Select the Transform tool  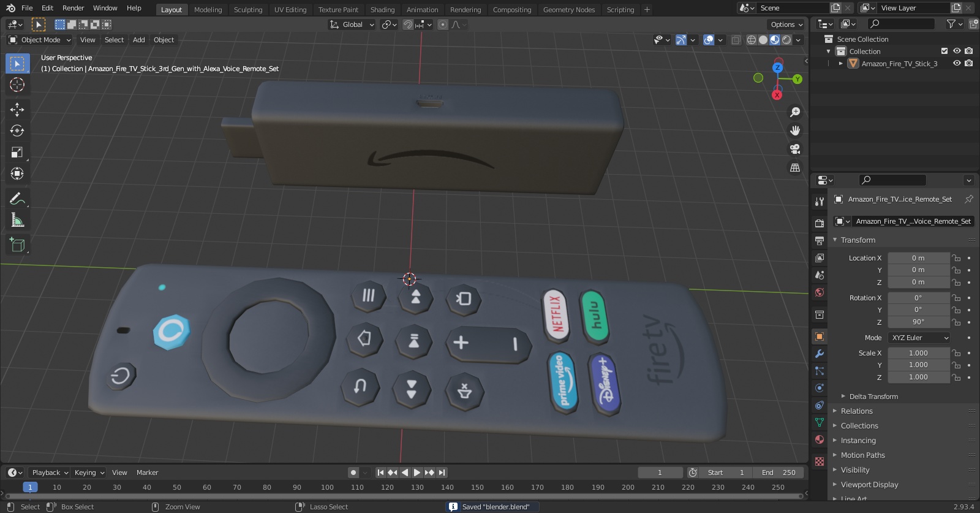[x=17, y=174]
